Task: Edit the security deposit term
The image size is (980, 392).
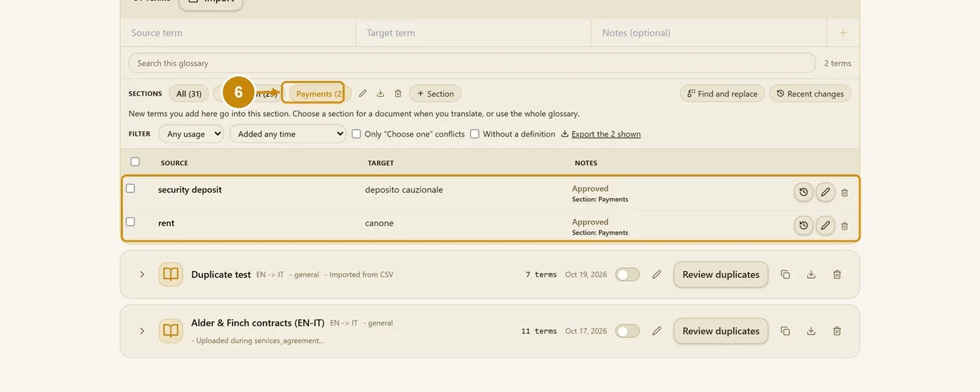Action: click(825, 192)
